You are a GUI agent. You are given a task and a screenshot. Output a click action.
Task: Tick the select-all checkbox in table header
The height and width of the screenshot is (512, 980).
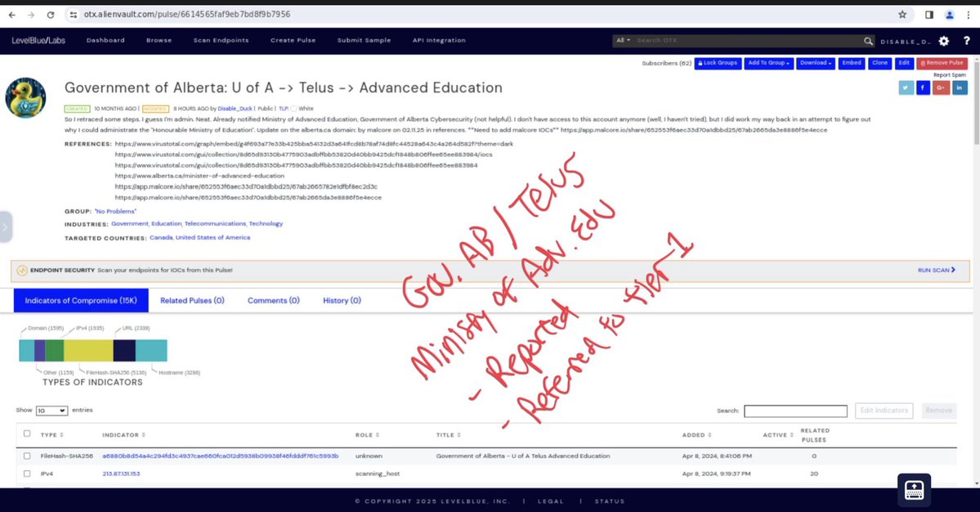coord(27,433)
